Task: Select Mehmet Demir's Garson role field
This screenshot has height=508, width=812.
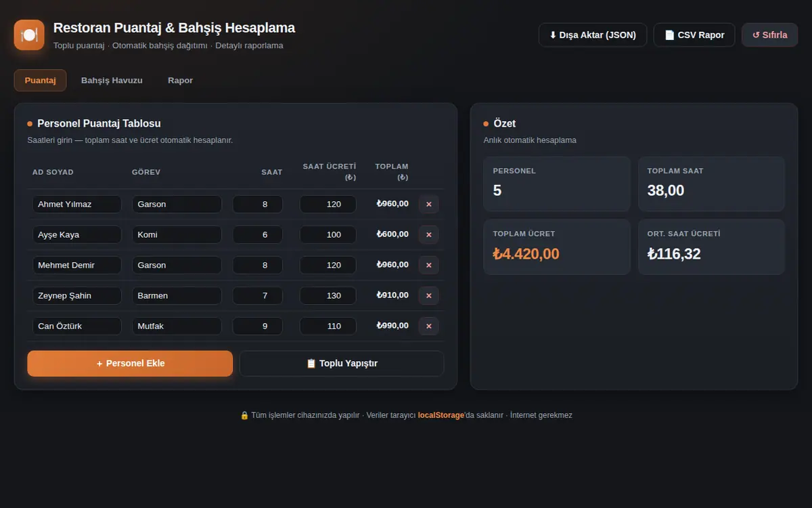Action: click(x=177, y=266)
